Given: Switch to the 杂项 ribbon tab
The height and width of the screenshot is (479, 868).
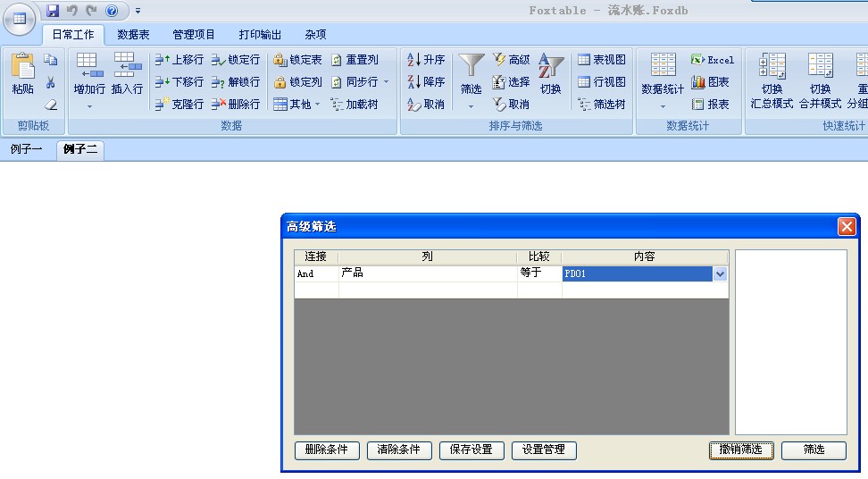Looking at the screenshot, I should coord(315,35).
